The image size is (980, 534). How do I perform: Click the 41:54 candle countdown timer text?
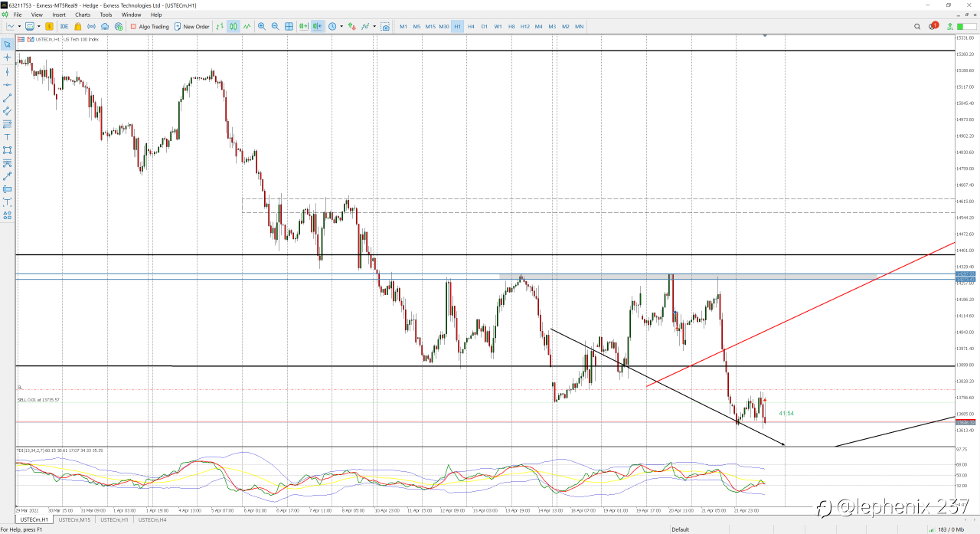[x=786, y=414]
